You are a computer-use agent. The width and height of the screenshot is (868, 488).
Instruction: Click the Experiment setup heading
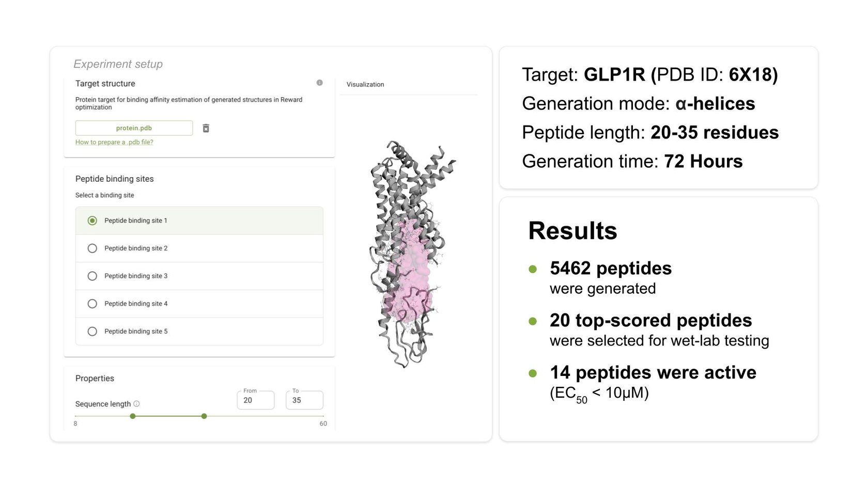point(118,64)
